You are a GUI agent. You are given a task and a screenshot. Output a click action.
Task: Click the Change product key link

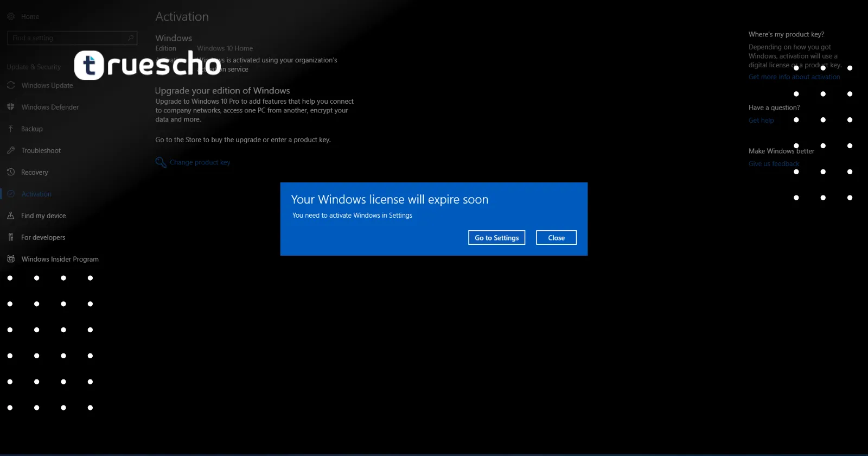(200, 162)
